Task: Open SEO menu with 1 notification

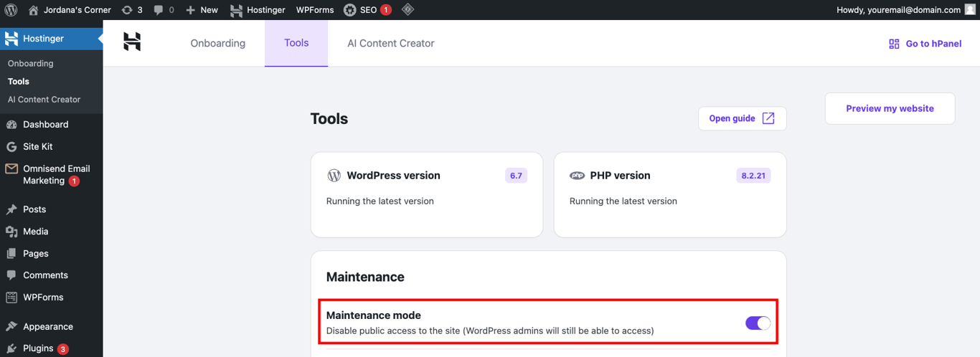Action: (367, 10)
